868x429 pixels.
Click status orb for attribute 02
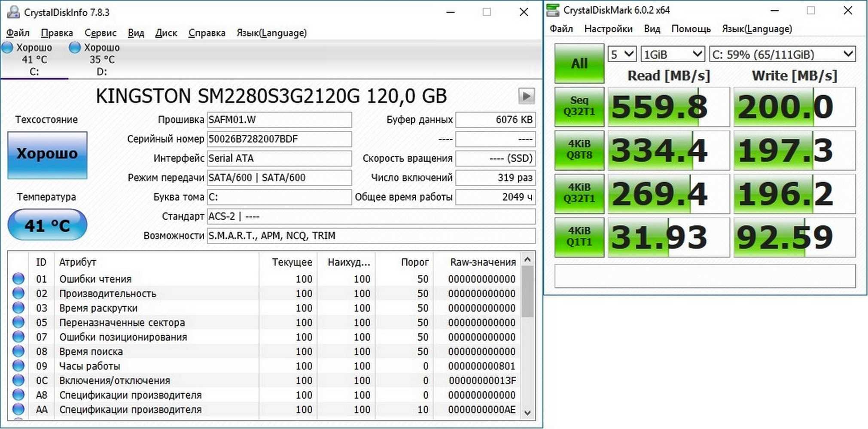(18, 293)
